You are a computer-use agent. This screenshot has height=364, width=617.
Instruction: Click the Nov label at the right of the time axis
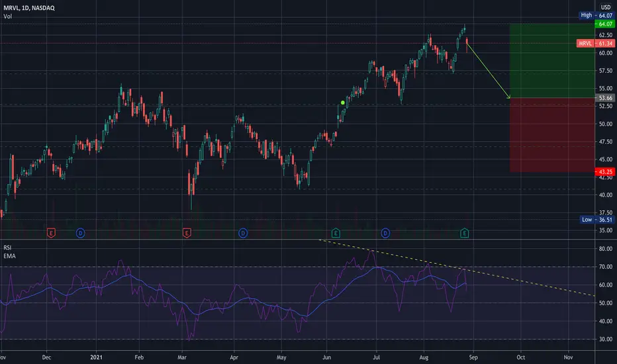[x=568, y=357]
